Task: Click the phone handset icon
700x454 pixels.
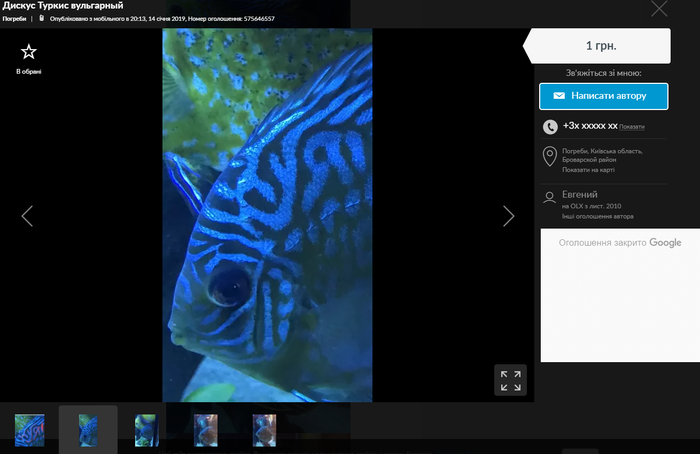Action: click(550, 127)
